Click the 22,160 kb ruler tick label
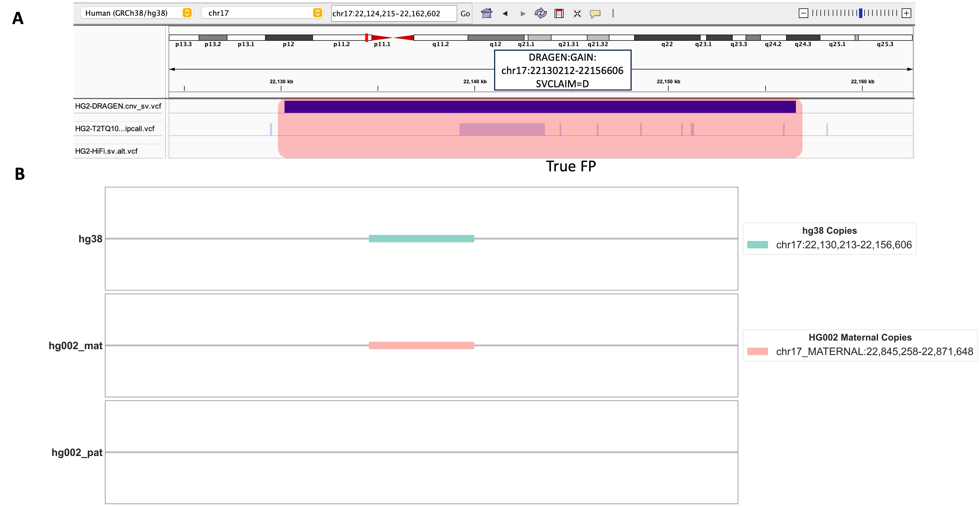Viewport: 980px width, 506px height. (862, 81)
